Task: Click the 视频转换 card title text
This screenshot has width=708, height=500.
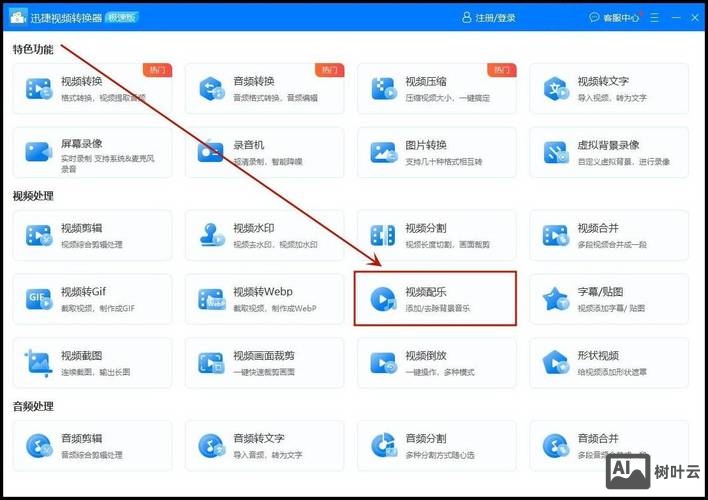Action: coord(82,81)
